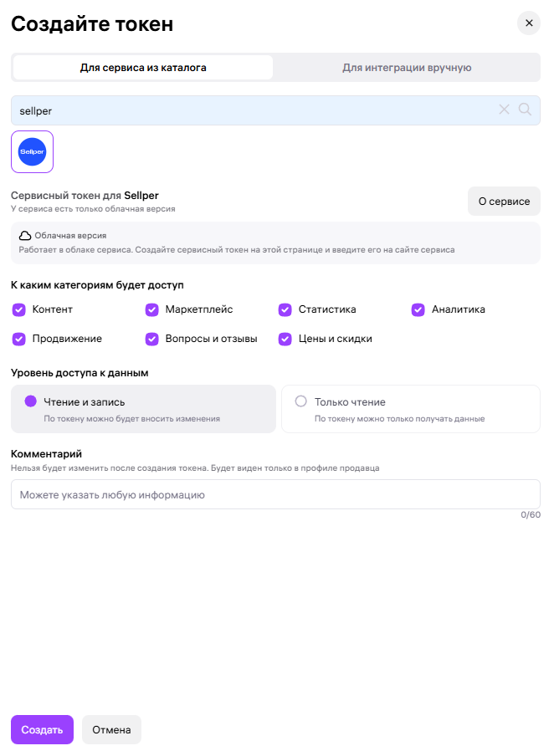554x756 pixels.
Task: Uncheck Вопросы и отзывы checkbox
Action: click(152, 339)
